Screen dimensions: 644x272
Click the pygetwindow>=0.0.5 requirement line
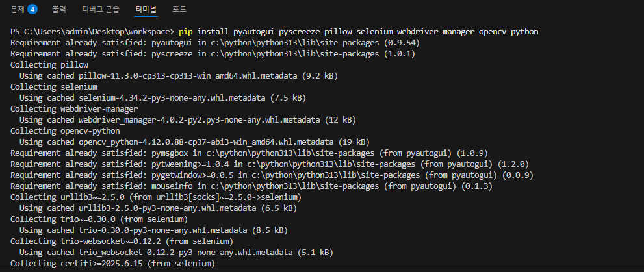[272, 175]
